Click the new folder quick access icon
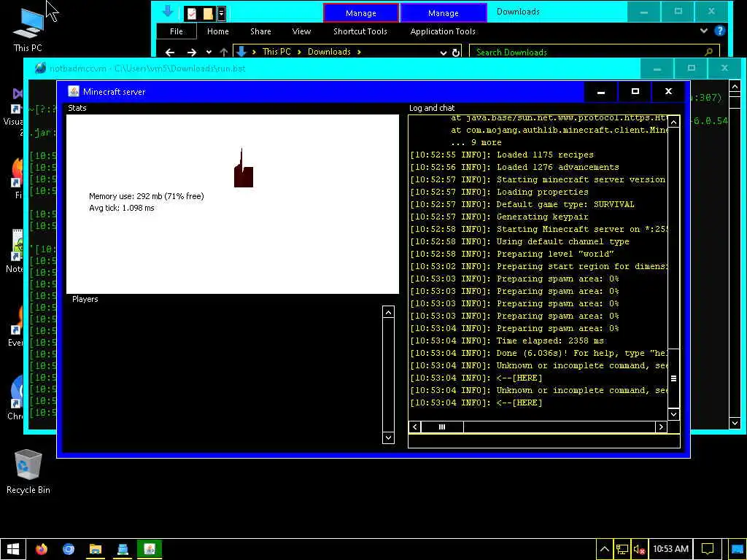Image resolution: width=747 pixels, height=560 pixels. coord(208,13)
